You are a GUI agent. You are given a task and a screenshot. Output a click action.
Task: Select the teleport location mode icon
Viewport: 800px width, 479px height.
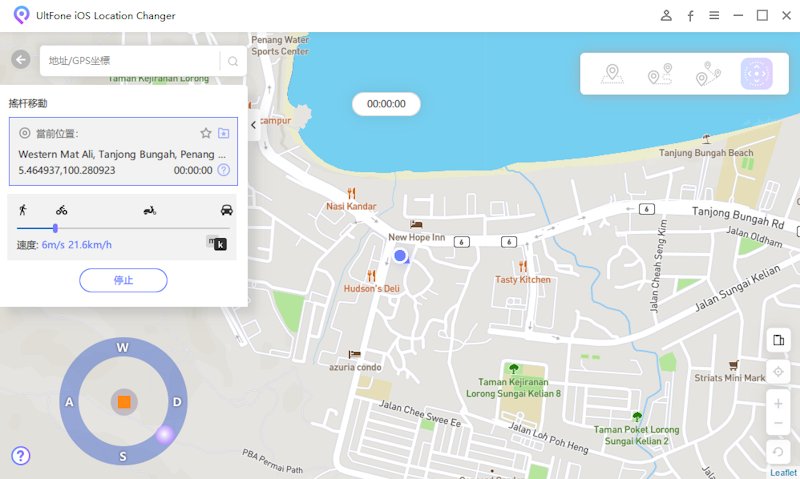pyautogui.click(x=612, y=74)
